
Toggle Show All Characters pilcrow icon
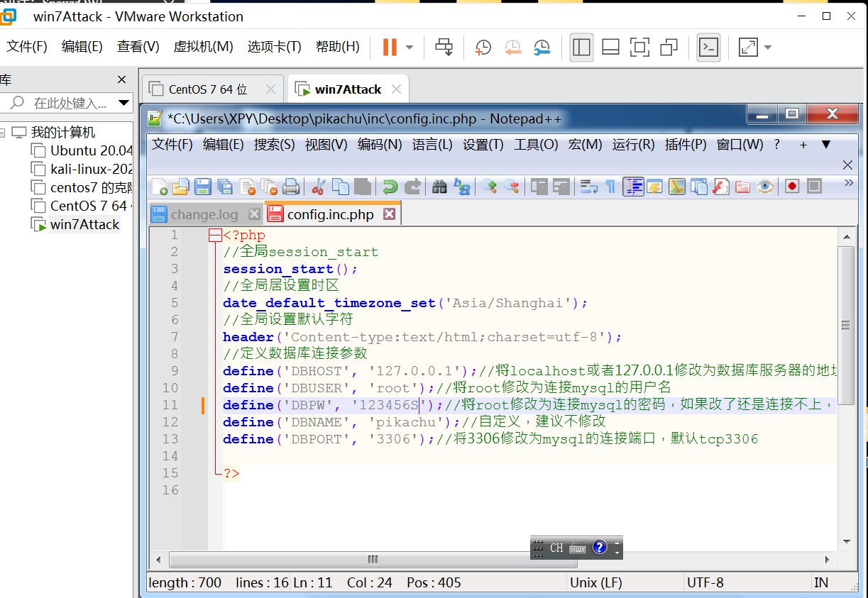tap(610, 187)
